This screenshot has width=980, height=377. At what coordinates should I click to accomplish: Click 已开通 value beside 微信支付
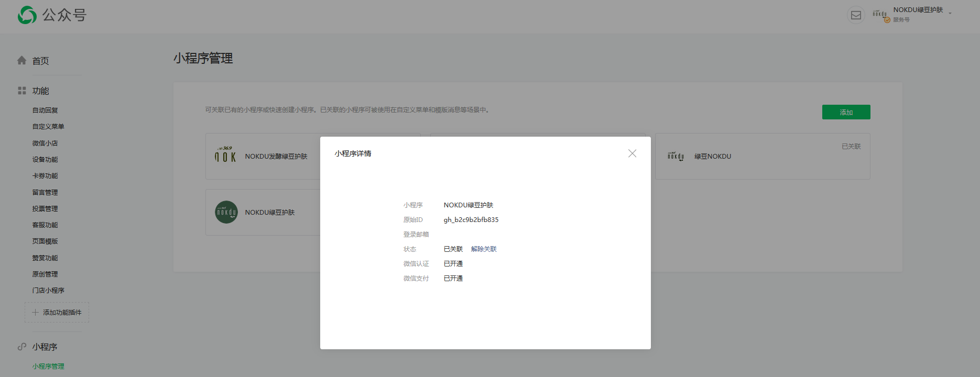point(453,278)
